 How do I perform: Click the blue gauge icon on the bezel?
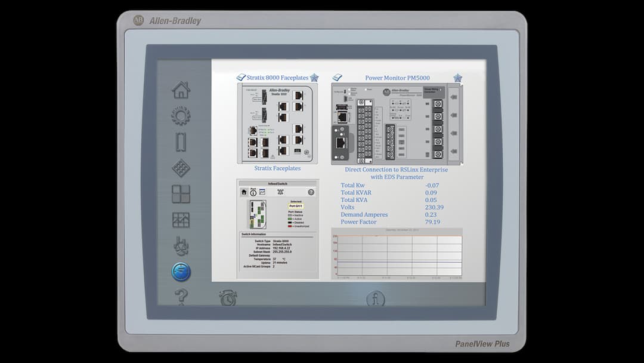point(181,270)
